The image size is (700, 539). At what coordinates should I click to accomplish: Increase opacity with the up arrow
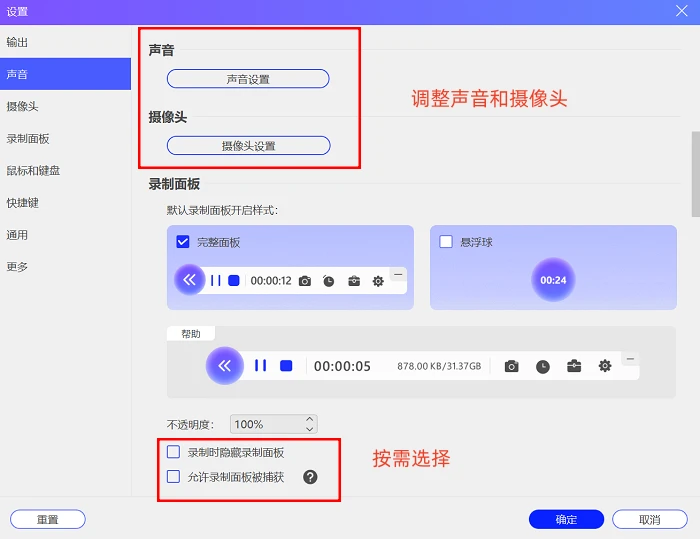click(x=310, y=419)
